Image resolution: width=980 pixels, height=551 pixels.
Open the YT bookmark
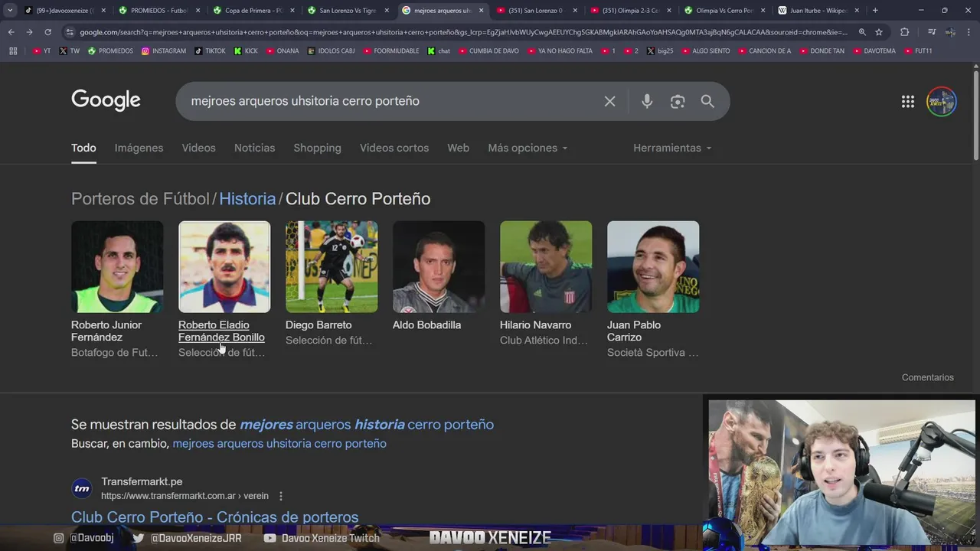(x=42, y=51)
